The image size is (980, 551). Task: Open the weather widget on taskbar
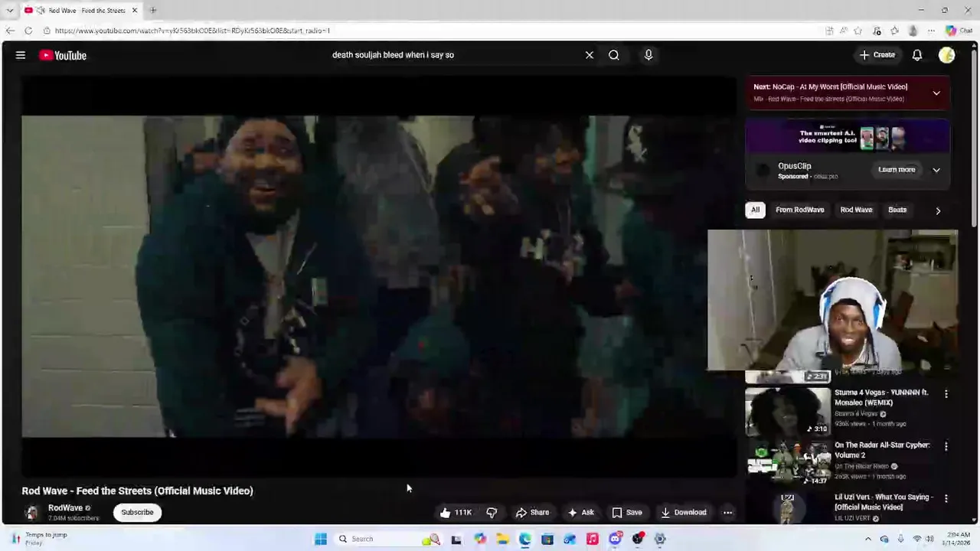(x=38, y=539)
